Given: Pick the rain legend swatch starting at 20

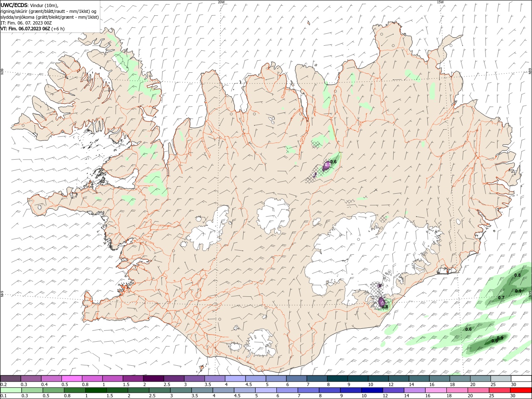Looking at the screenshot, I should 478,390.
